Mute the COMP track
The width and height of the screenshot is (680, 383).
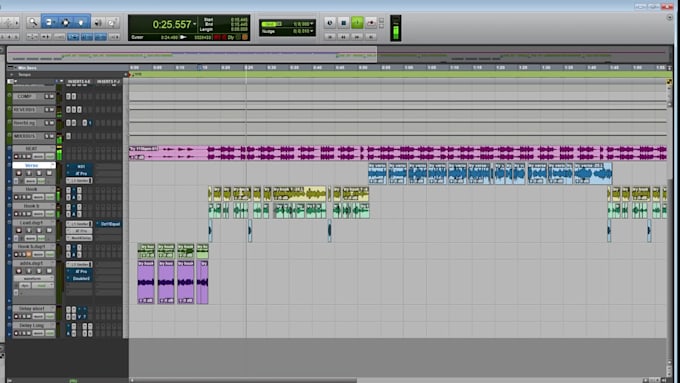[x=52, y=96]
